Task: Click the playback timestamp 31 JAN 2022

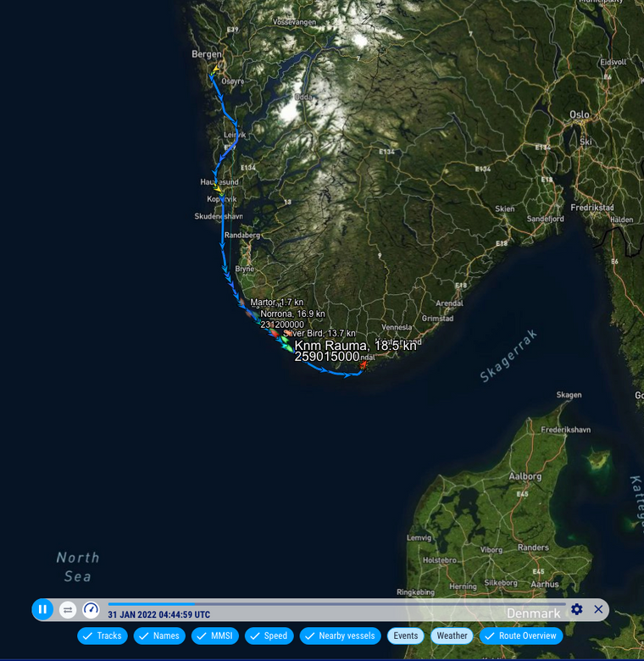Action: pos(158,614)
